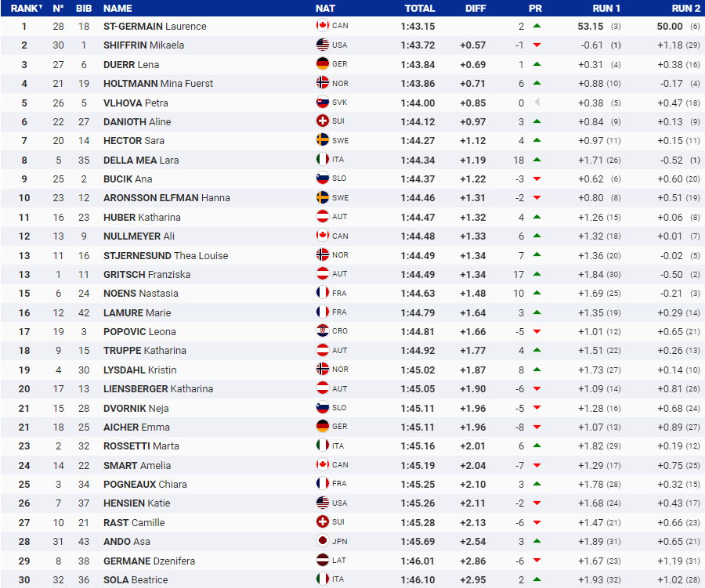Viewport: 705px width, 588px height.
Task: Click the TOTAL column header
Action: click(x=419, y=8)
